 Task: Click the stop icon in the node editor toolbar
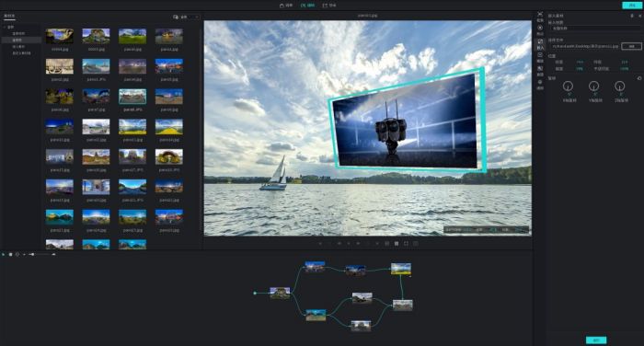(x=11, y=254)
